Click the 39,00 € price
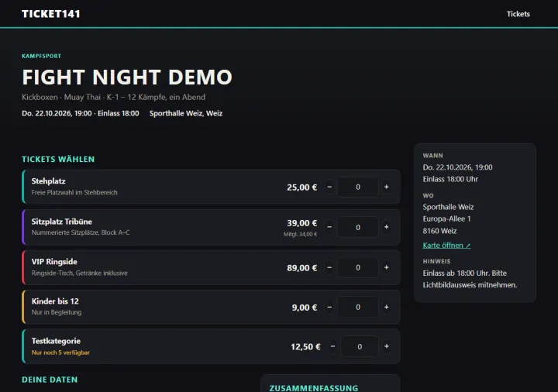 (301, 223)
